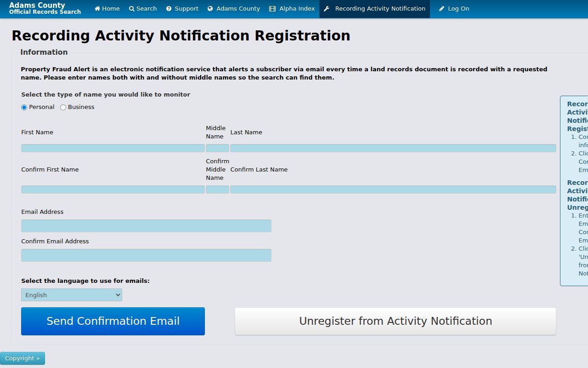This screenshot has height=368, width=588.
Task: Click 'Recording Activity Notification Registration' page heading
Action: (181, 35)
